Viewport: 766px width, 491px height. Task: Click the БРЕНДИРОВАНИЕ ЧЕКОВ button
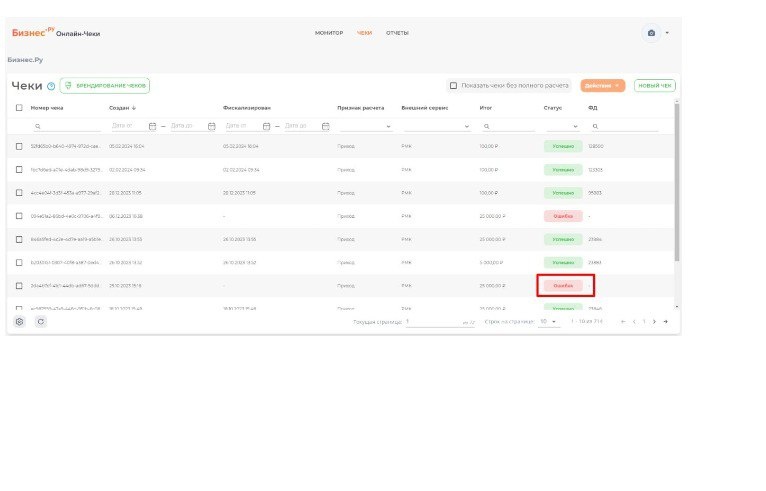click(105, 85)
